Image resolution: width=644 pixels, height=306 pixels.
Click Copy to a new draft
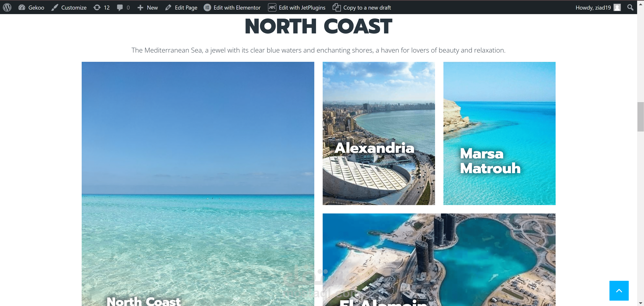(x=362, y=8)
